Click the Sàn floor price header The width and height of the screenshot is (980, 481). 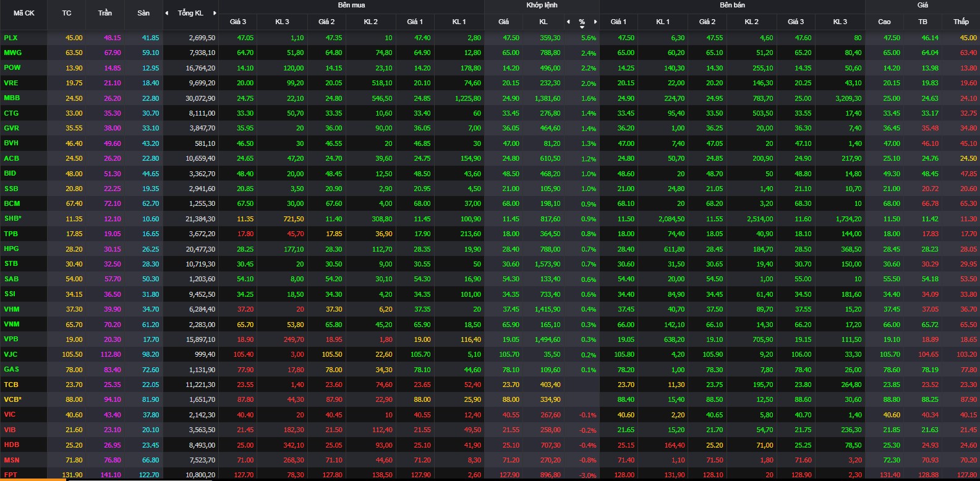click(143, 13)
